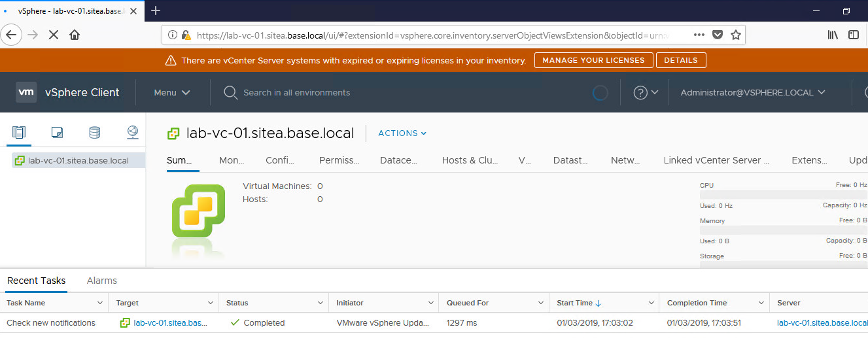Open the Linked vCenter Server tab
Image resolution: width=868 pixels, height=361 pixels.
pyautogui.click(x=716, y=160)
